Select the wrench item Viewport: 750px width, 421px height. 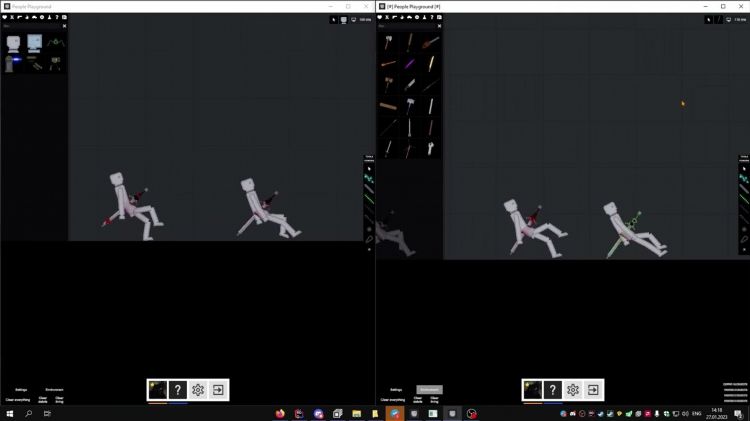[x=430, y=148]
